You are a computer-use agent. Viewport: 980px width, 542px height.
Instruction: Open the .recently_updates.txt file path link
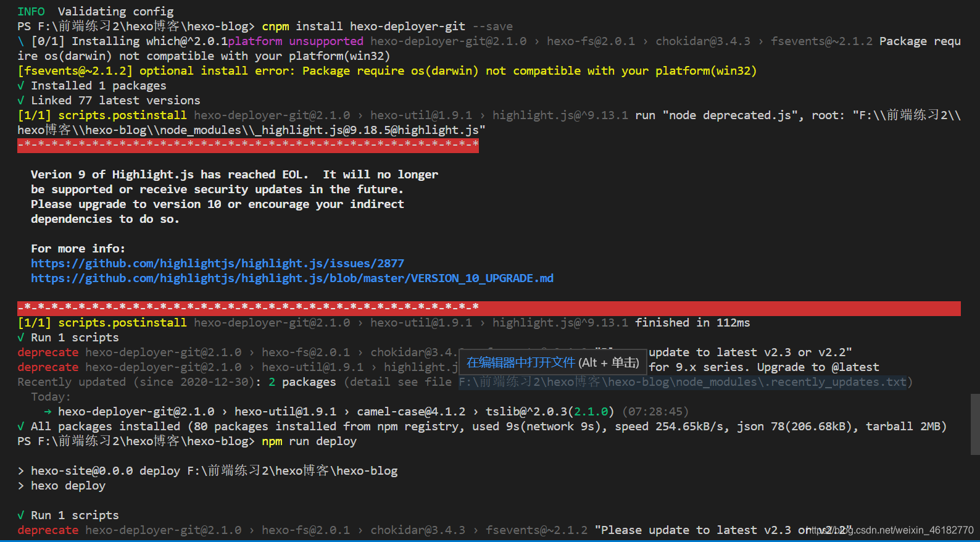(x=683, y=382)
